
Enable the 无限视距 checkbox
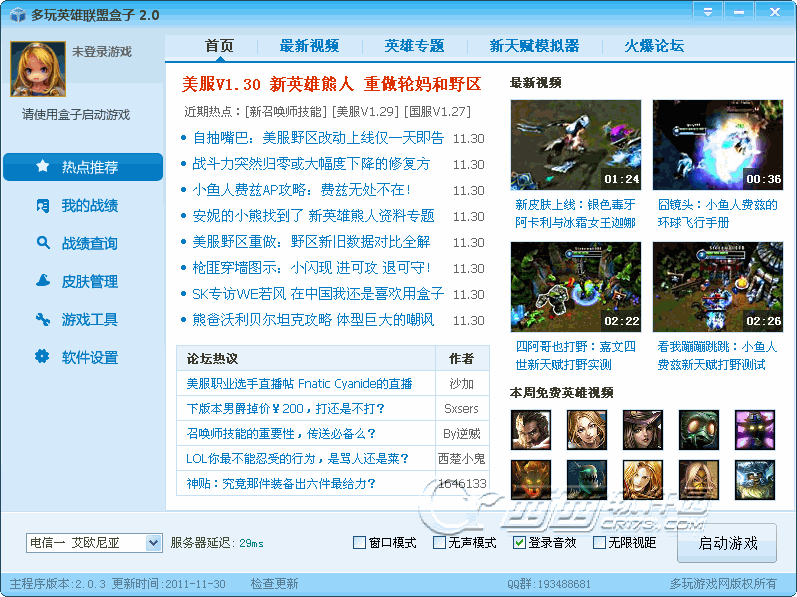[600, 543]
